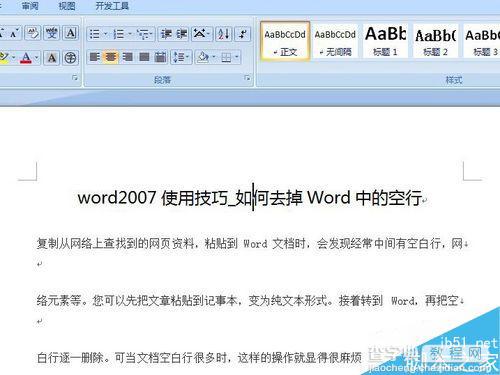Image resolution: width=500 pixels, height=375 pixels.
Task: Apply the 标题 1 style
Action: (385, 41)
